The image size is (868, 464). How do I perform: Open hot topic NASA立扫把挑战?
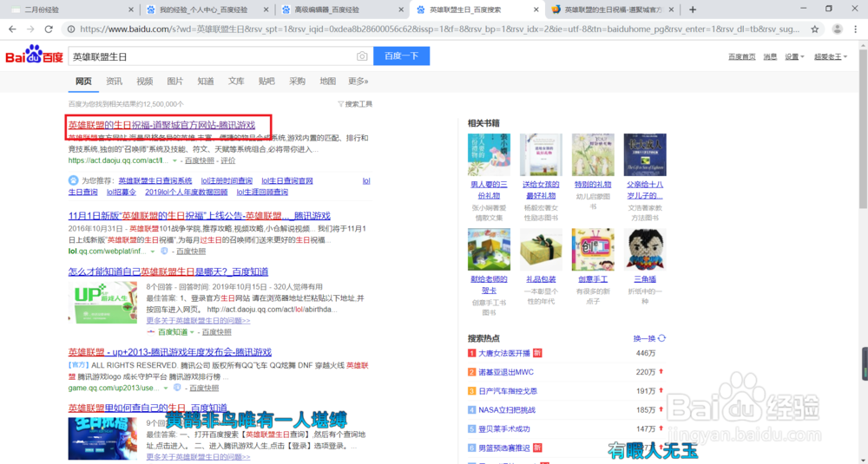click(507, 410)
